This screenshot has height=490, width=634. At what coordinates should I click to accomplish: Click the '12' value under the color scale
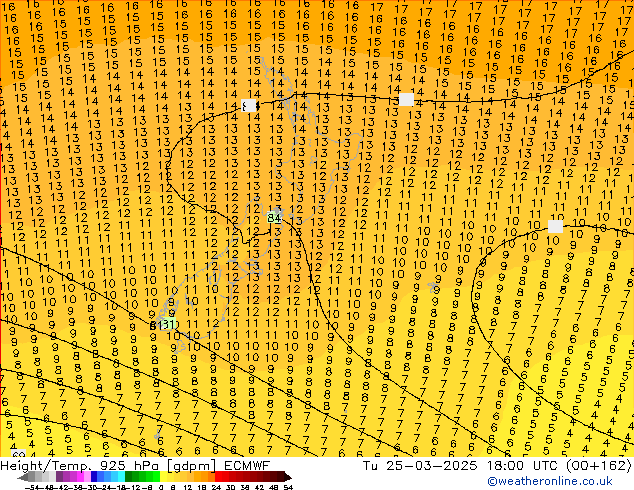coord(188,487)
